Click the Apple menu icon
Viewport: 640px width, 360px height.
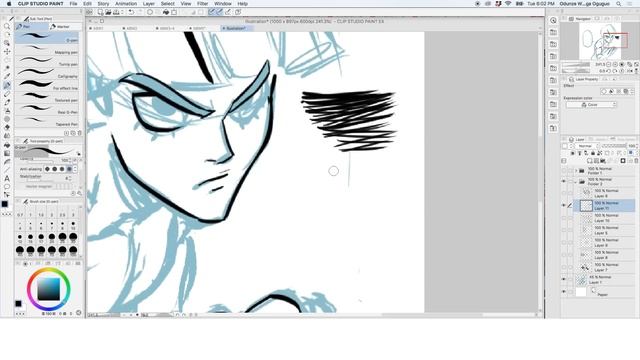coord(9,4)
